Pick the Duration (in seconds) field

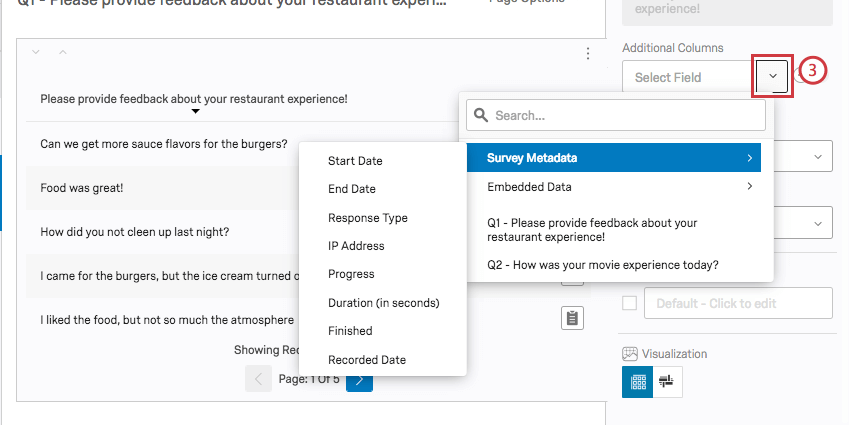click(383, 303)
